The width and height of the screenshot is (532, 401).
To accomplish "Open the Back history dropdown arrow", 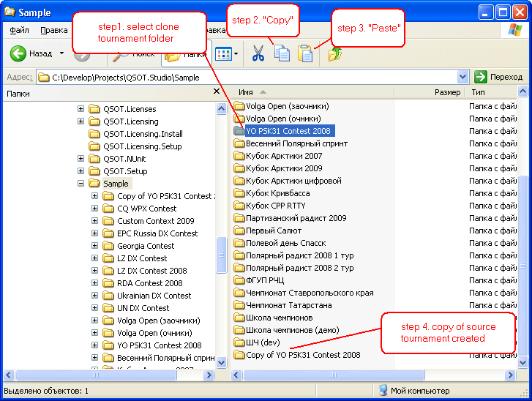I will (x=61, y=54).
